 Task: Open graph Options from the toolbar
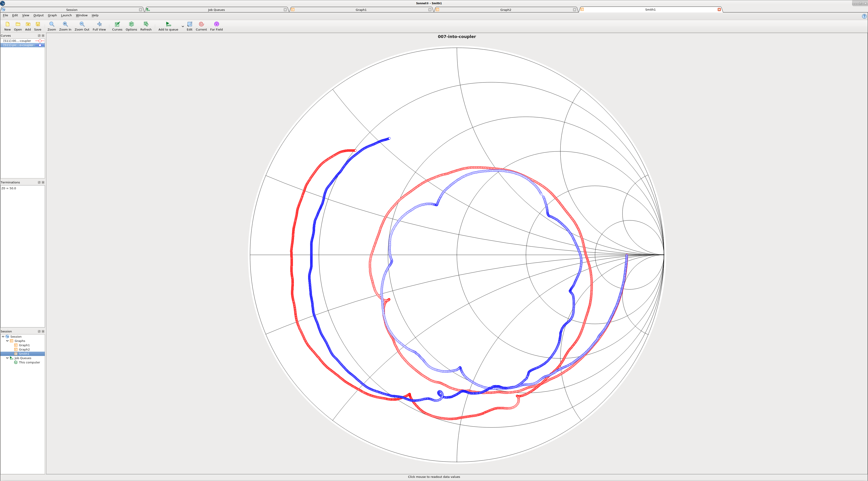coord(131,26)
